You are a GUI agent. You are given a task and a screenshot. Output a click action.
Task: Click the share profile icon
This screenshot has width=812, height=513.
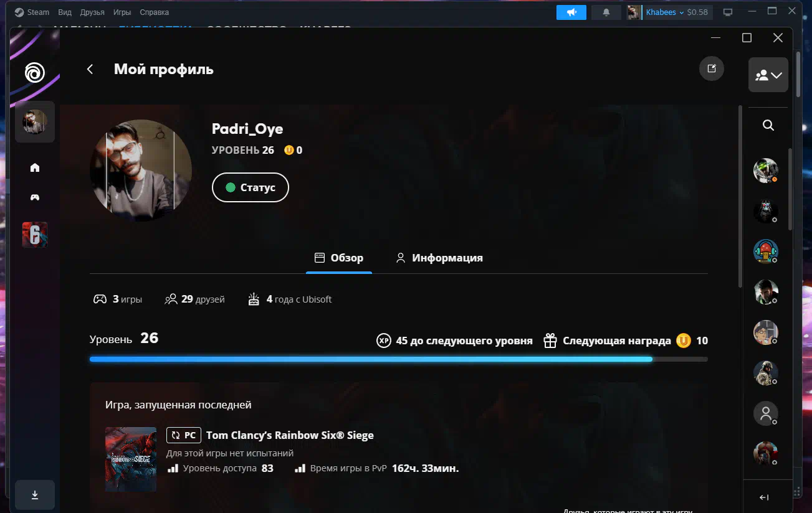click(x=712, y=68)
